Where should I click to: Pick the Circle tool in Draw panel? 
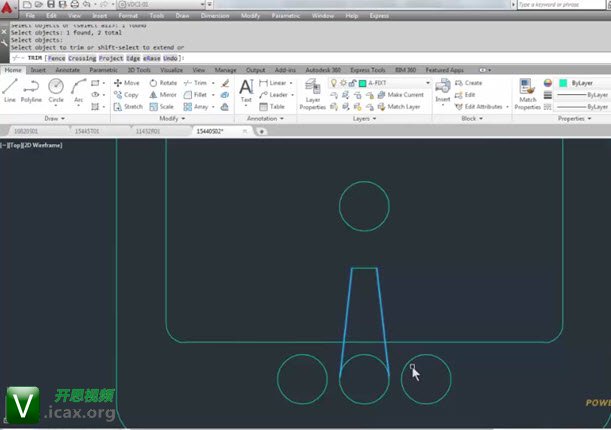[56, 90]
